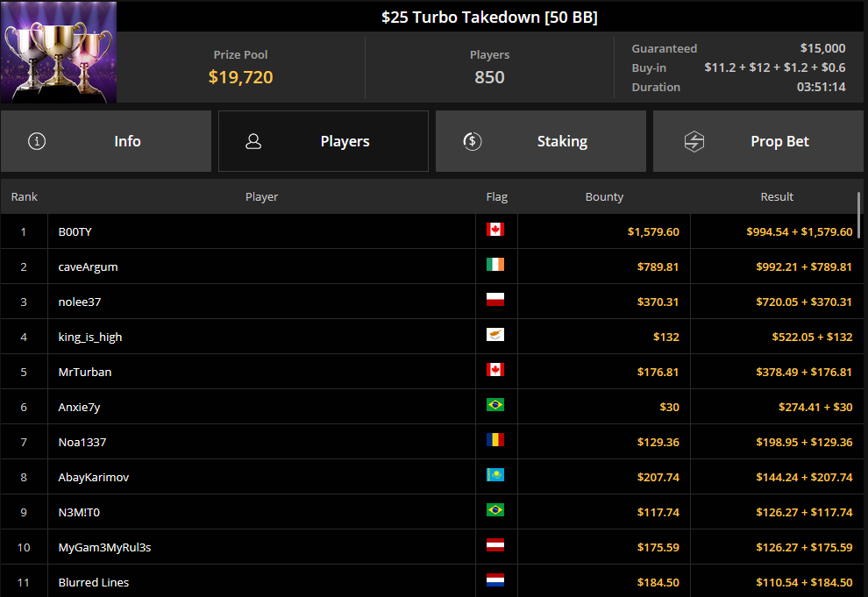Click AbayKarimov's Kazakhstan flag icon
Viewport: 868px width, 597px height.
(495, 475)
